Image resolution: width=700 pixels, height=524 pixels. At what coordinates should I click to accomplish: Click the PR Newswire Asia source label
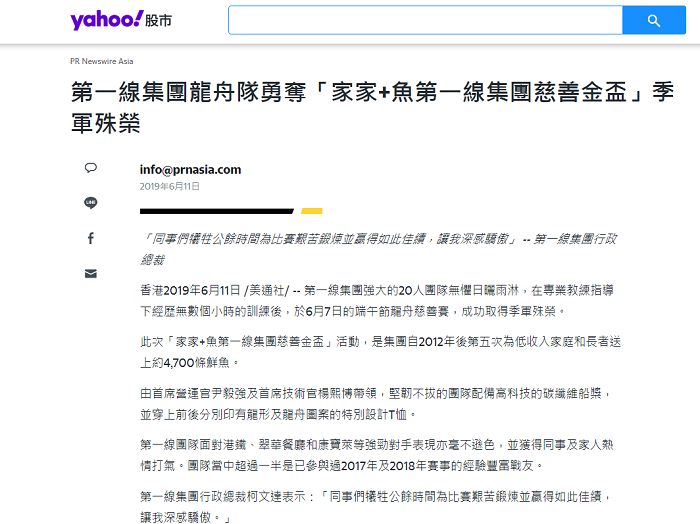102,61
